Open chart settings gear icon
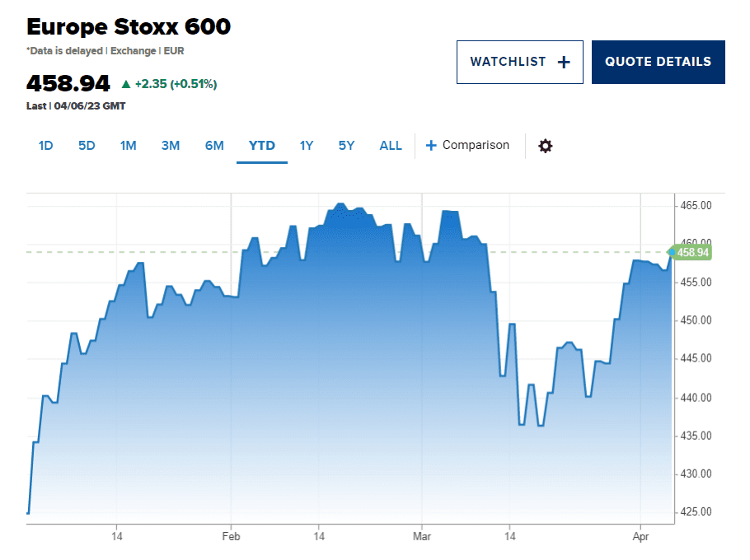The image size is (750, 560). pyautogui.click(x=546, y=146)
